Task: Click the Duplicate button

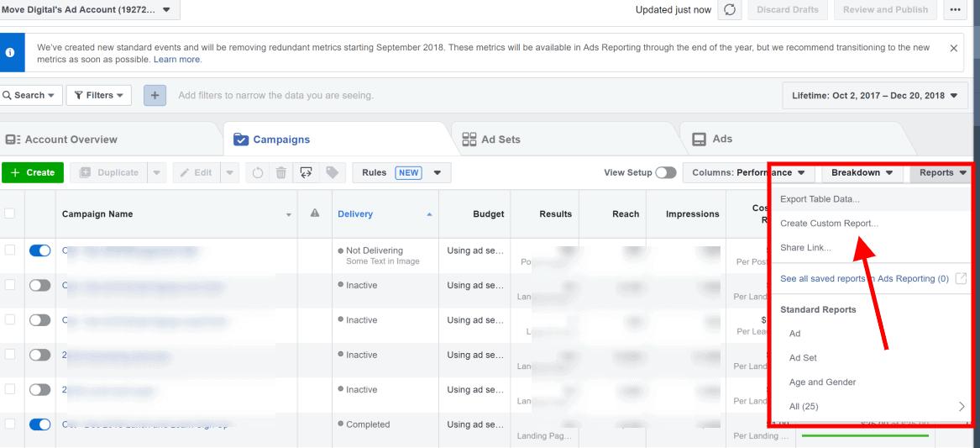Action: tap(109, 172)
